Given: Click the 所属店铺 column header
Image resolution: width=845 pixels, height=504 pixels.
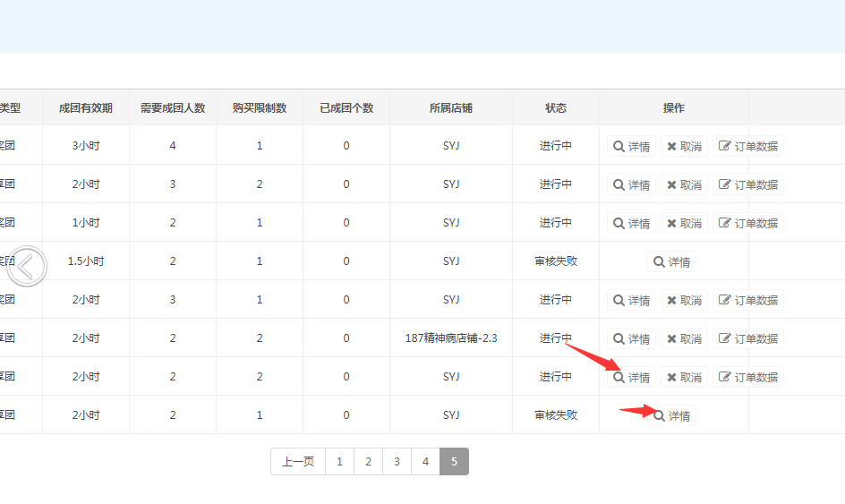Looking at the screenshot, I should tap(450, 107).
